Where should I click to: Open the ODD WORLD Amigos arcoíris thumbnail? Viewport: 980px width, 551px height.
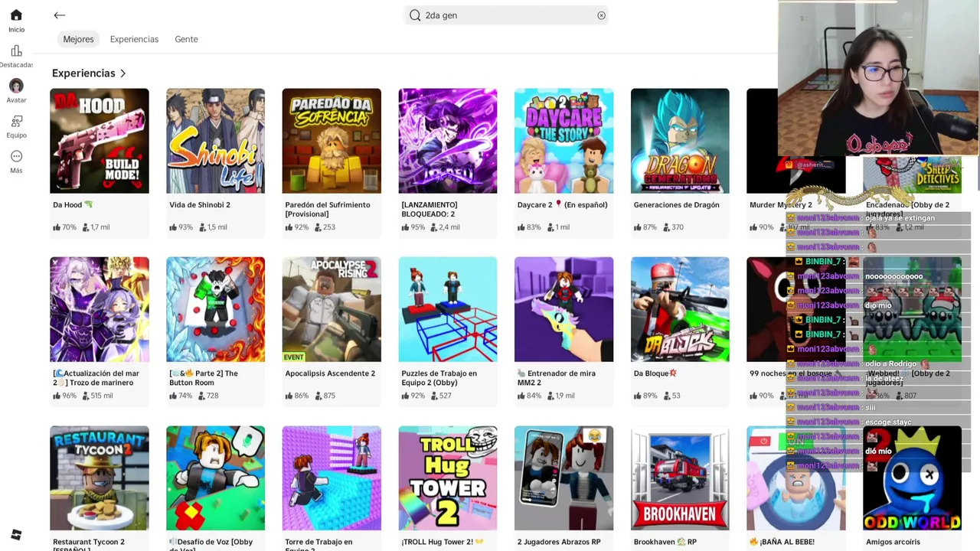tap(912, 478)
